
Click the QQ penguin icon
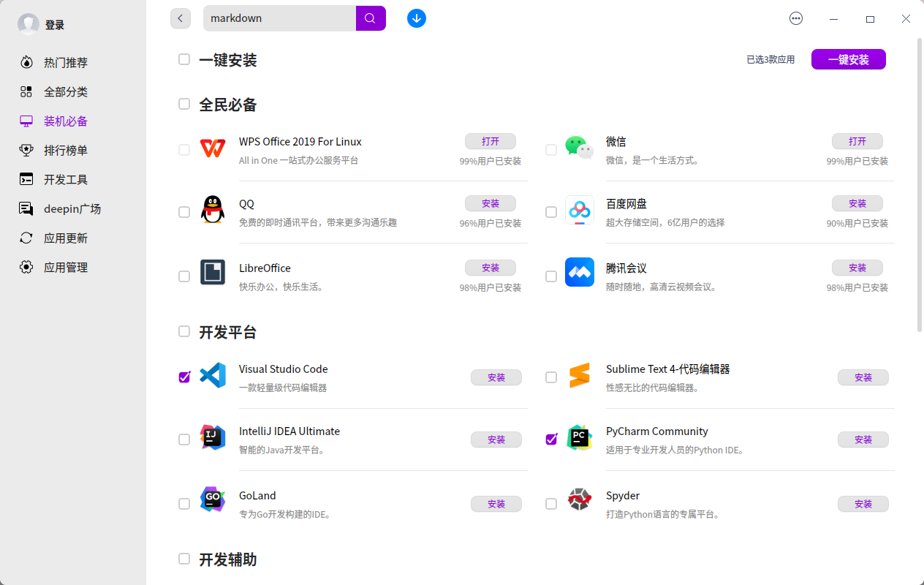pos(212,211)
